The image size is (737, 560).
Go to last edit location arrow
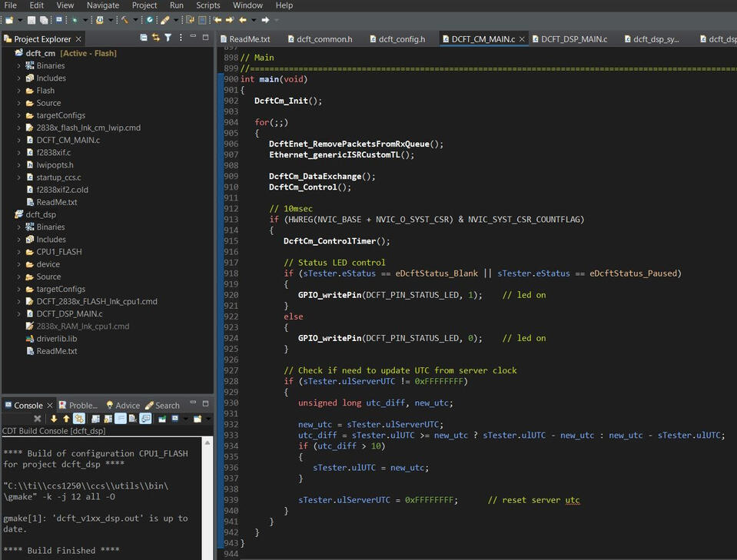pyautogui.click(x=217, y=20)
